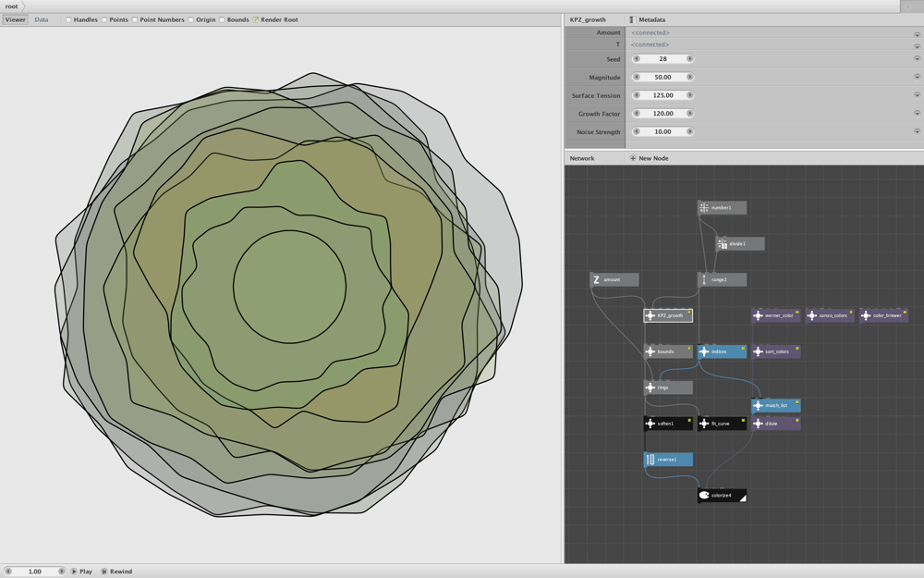Click the root breadcrumb

point(12,6)
